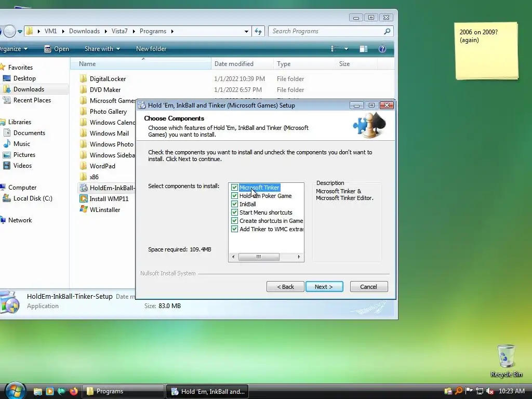This screenshot has width=532, height=399.
Task: Create a New folder in Explorer
Action: tap(151, 49)
